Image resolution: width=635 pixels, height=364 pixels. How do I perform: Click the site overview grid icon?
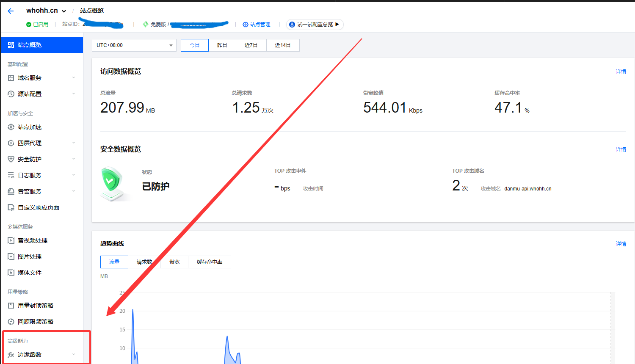point(11,45)
